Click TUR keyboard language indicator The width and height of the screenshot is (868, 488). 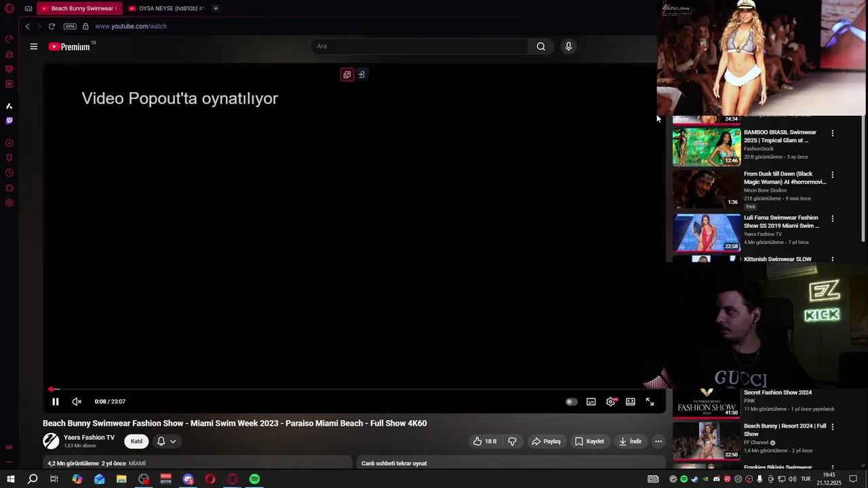[x=807, y=479]
